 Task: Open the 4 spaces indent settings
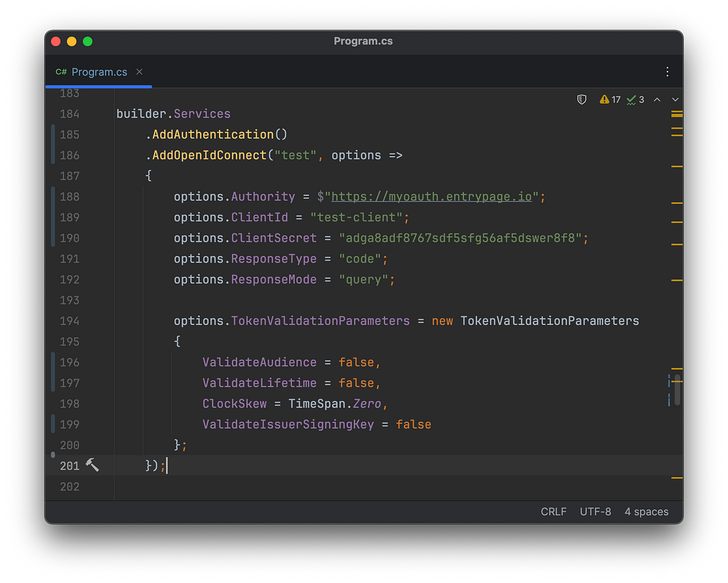[x=646, y=511]
